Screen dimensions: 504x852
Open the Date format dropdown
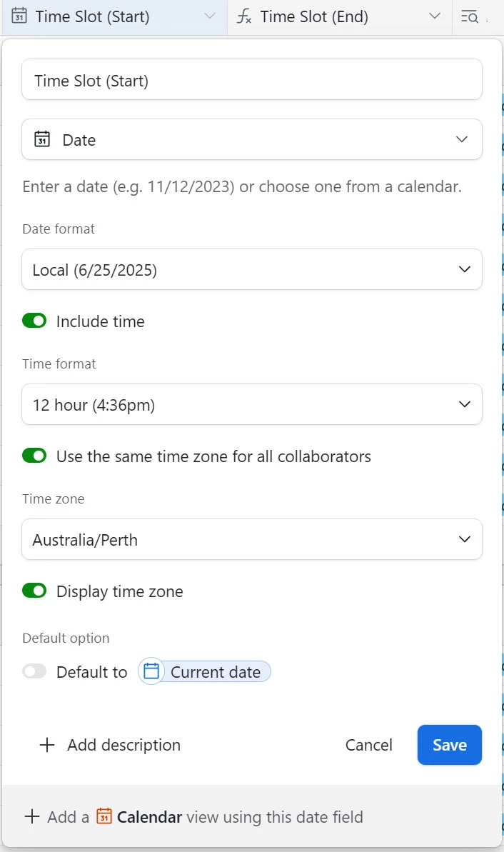pos(252,269)
